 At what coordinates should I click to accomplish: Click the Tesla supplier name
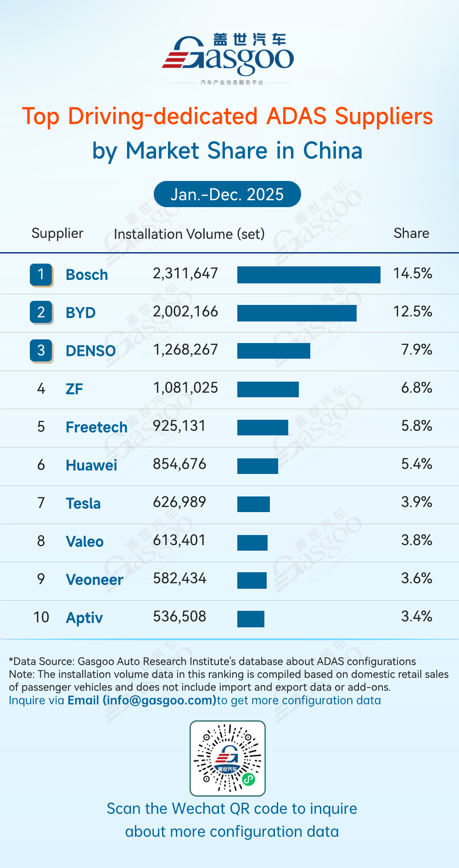(x=83, y=503)
